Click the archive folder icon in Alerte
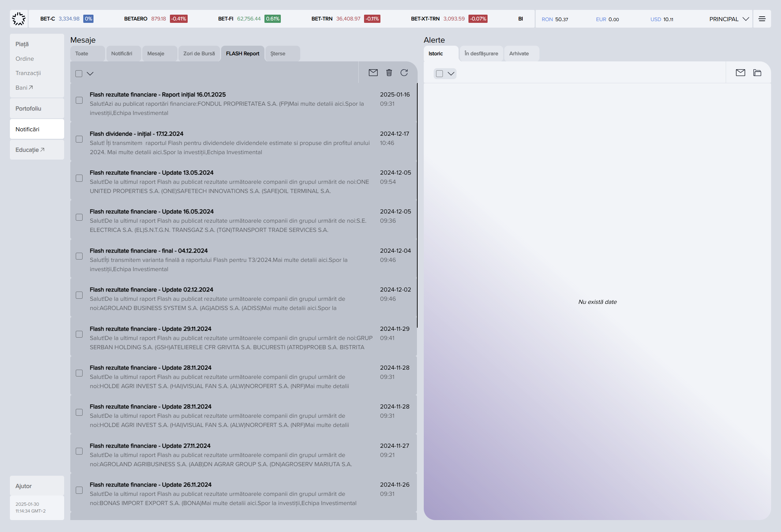The image size is (781, 532). 757,73
